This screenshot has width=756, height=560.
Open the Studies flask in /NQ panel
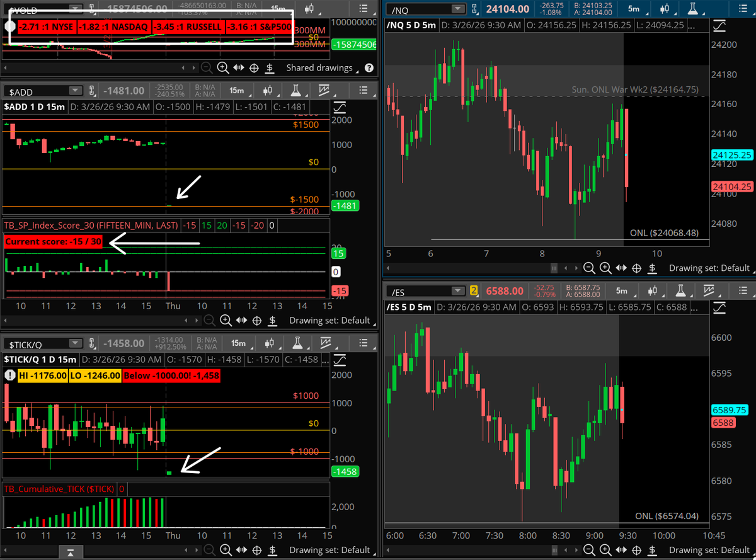693,9
